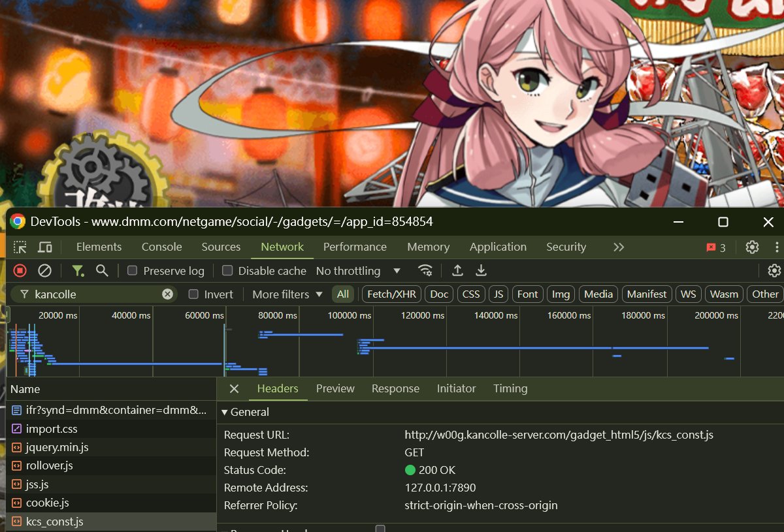Filter requests by Media type
Screen dimensions: 784x532
coord(598,294)
